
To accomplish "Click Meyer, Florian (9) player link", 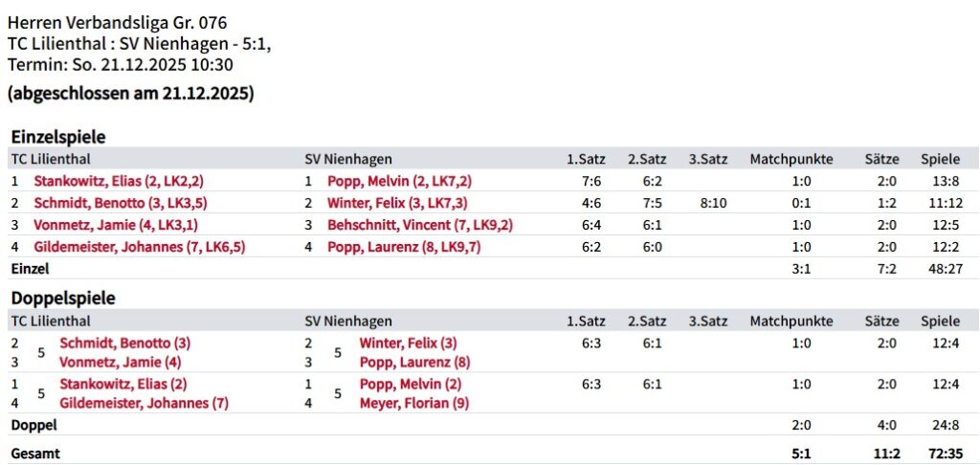I will click(414, 403).
